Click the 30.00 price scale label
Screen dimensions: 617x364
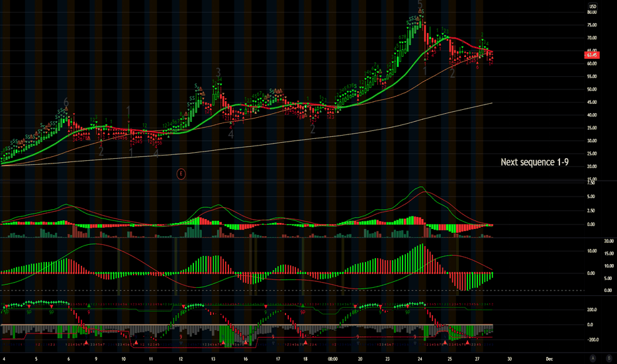point(592,140)
